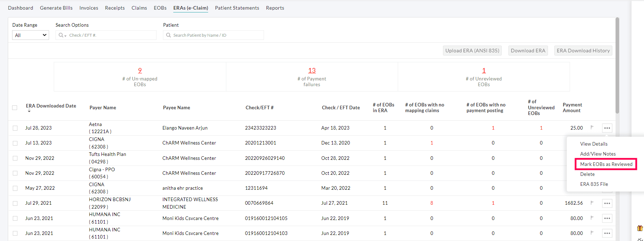Toggle the select-all checkbox in table header
Image resolution: width=644 pixels, height=241 pixels.
(15, 108)
